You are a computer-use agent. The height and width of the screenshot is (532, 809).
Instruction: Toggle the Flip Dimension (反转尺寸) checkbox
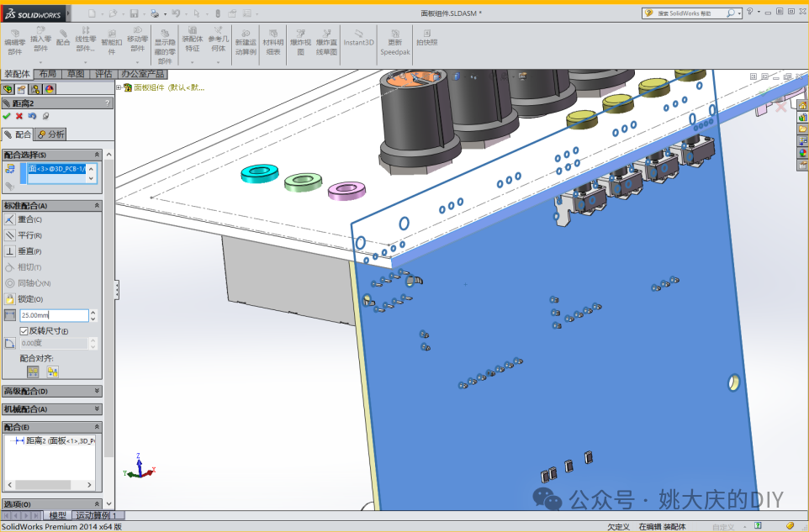[24, 331]
